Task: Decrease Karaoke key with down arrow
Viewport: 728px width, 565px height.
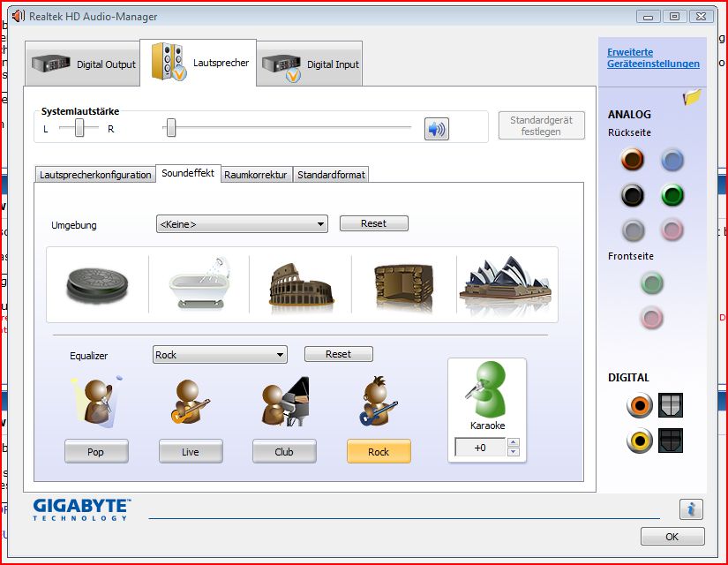Action: (x=514, y=452)
